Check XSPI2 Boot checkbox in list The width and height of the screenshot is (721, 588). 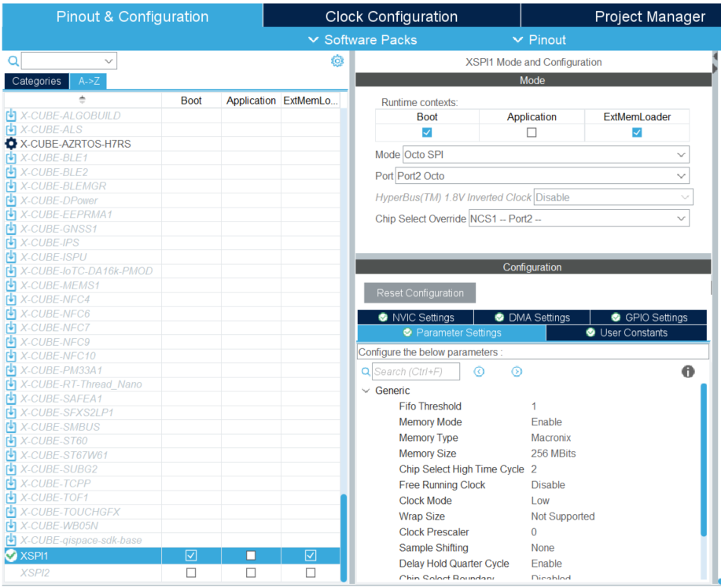click(191, 573)
